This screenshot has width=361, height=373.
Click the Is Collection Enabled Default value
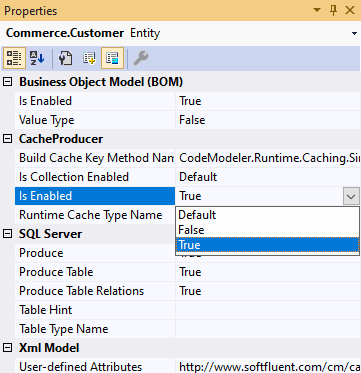click(268, 177)
